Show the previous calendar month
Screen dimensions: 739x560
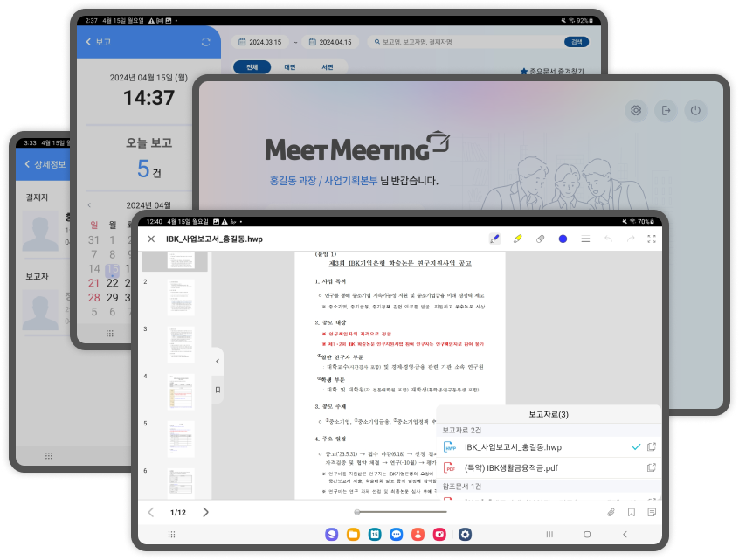[89, 205]
